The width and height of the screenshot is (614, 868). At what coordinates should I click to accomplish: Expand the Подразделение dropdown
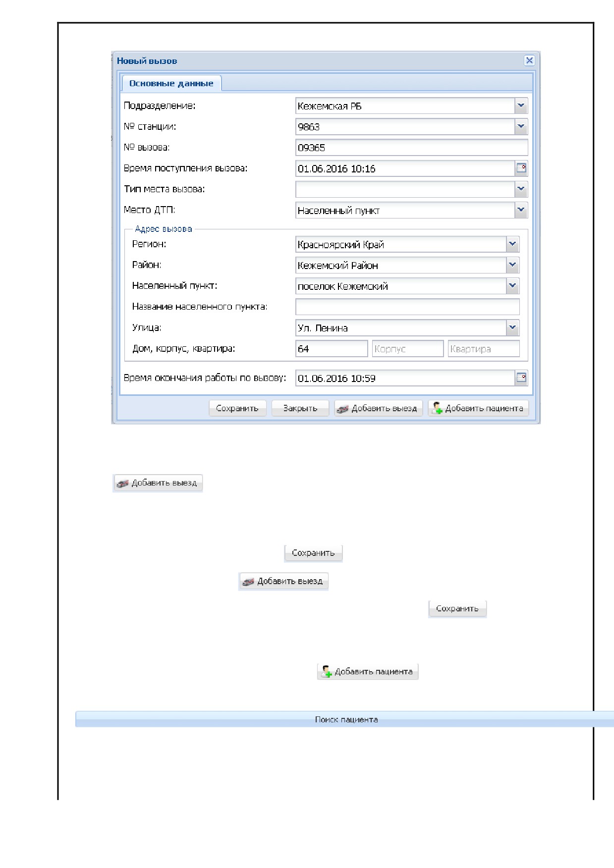coord(521,106)
